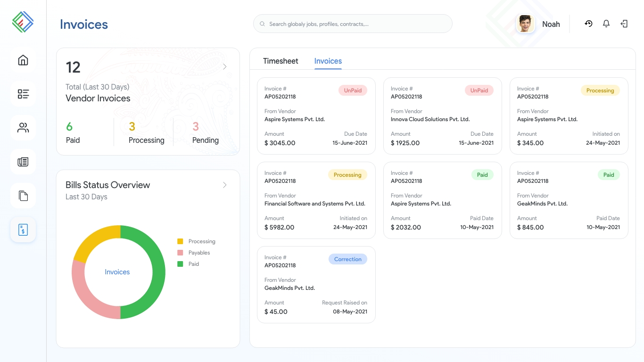
Task: Click the notifications bell icon
Action: (606, 24)
